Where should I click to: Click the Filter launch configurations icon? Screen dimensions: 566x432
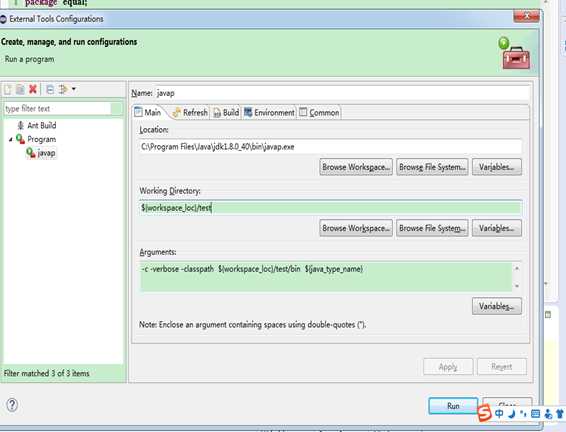63,89
